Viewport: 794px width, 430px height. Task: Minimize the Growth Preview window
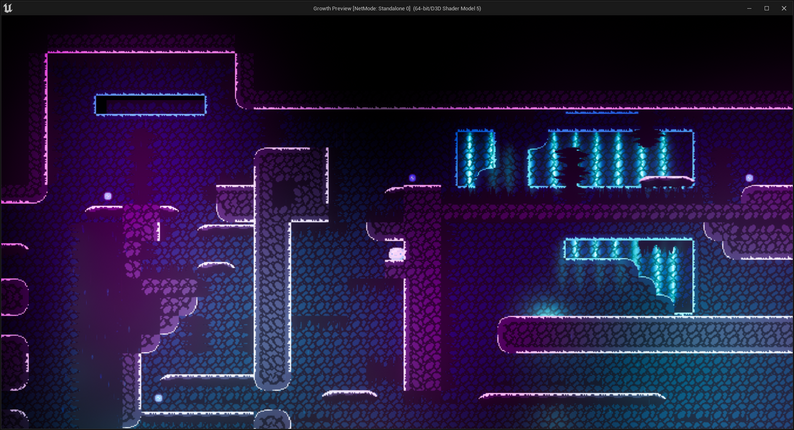748,8
